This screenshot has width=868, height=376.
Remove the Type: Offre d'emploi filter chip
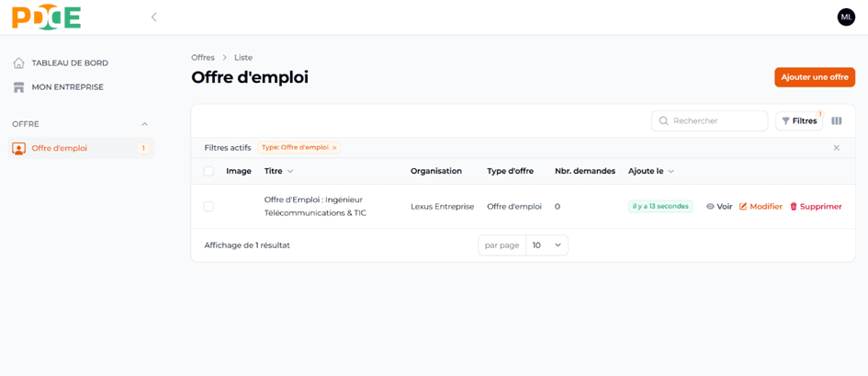point(334,148)
